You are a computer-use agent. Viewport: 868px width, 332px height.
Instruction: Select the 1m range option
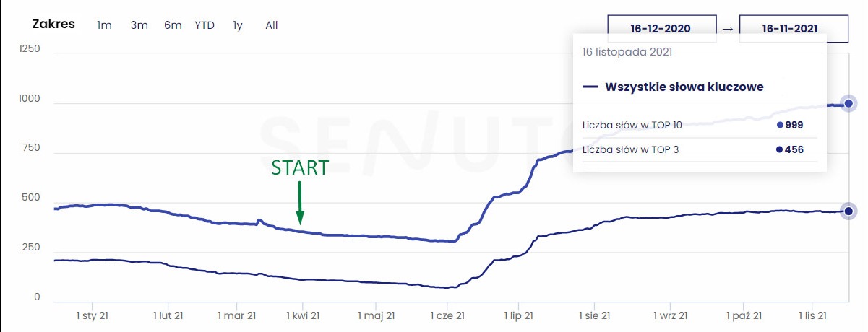click(105, 25)
